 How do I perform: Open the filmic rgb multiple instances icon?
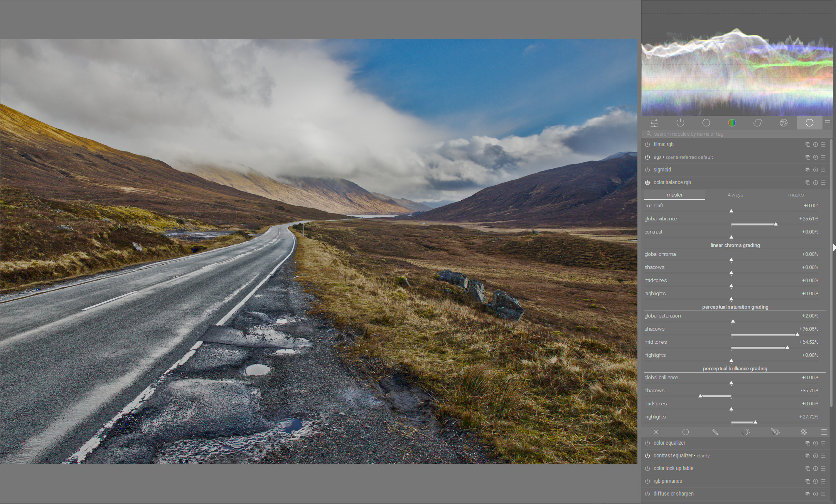click(x=807, y=144)
